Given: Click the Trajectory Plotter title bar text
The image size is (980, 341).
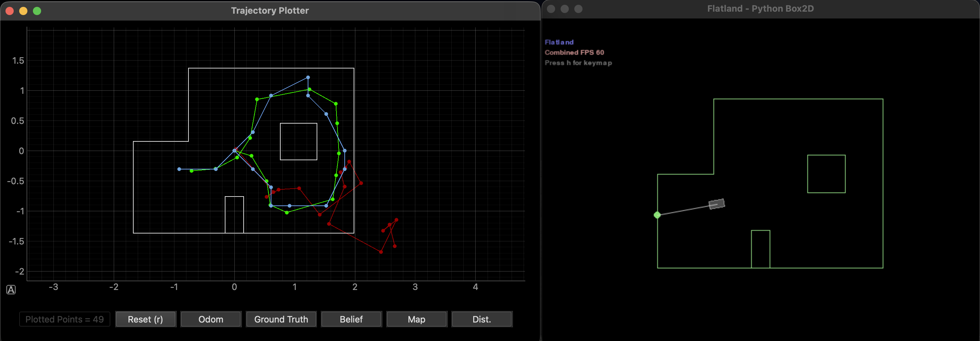Looking at the screenshot, I should coord(270,11).
